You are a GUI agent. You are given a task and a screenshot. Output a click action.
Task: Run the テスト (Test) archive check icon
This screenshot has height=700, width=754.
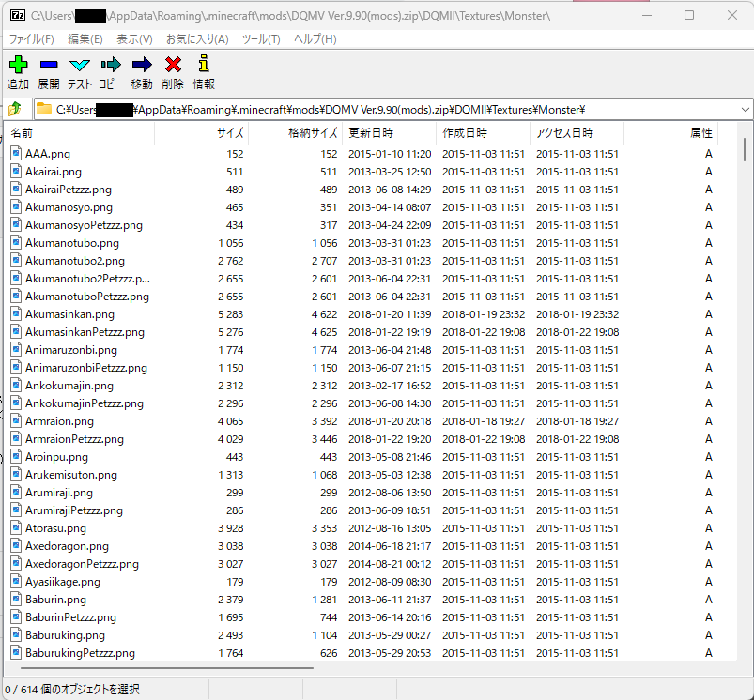(80, 65)
